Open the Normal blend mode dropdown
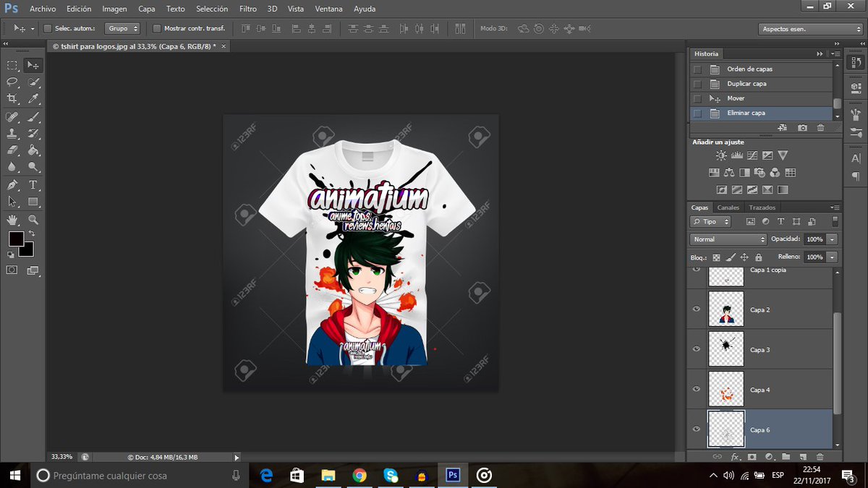 click(x=728, y=239)
